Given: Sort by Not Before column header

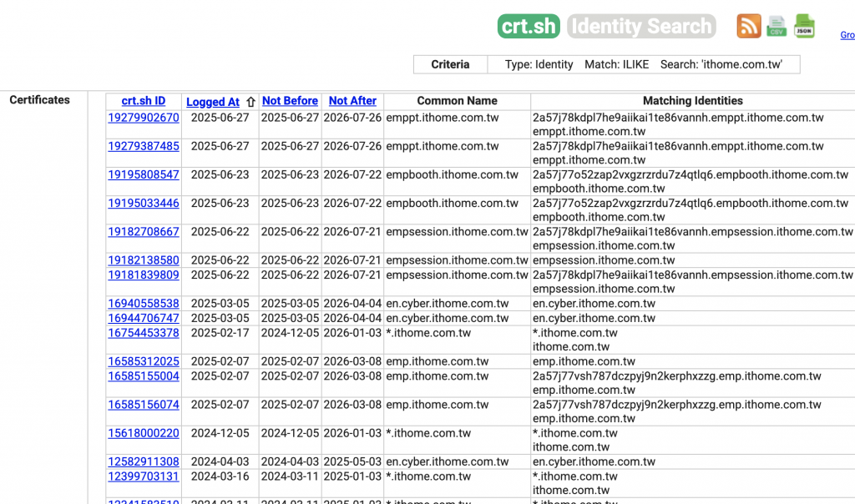Looking at the screenshot, I should click(290, 101).
